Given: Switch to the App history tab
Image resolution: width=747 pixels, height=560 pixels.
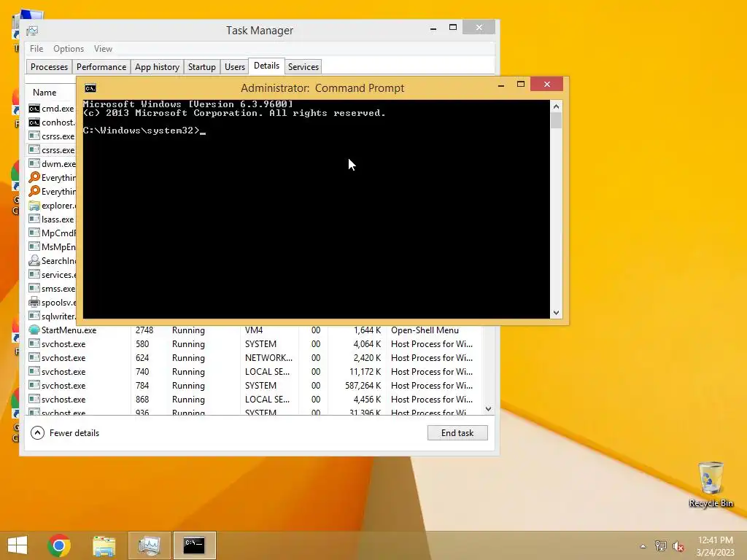Looking at the screenshot, I should pyautogui.click(x=157, y=66).
